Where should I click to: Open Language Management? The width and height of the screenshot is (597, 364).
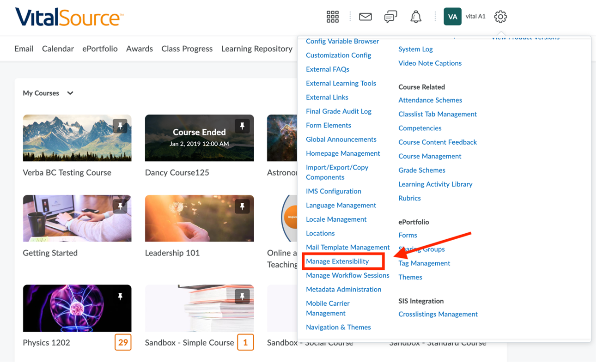click(x=341, y=205)
